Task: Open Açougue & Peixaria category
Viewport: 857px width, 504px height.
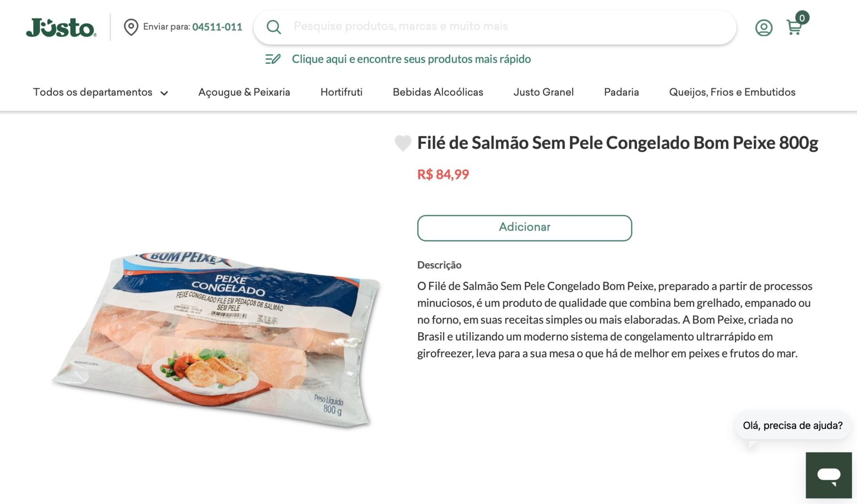Action: pyautogui.click(x=244, y=92)
